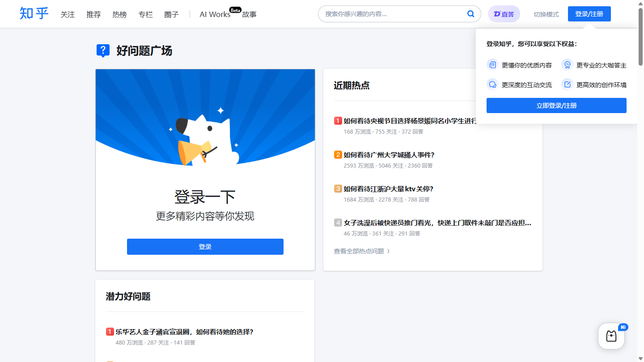Go to the 专栏 tab
Screen dimensions: 644x362
(145, 14)
